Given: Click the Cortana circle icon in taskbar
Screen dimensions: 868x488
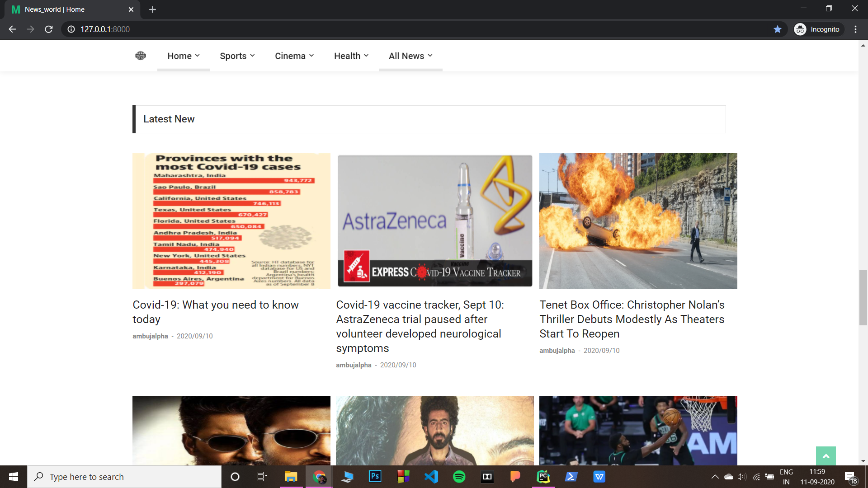Looking at the screenshot, I should click(x=235, y=477).
